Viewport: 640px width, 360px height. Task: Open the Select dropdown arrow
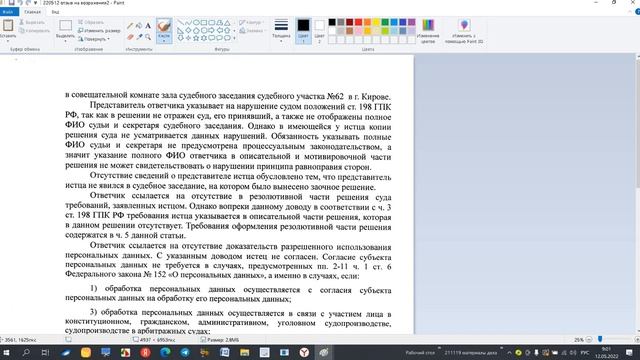click(x=65, y=41)
